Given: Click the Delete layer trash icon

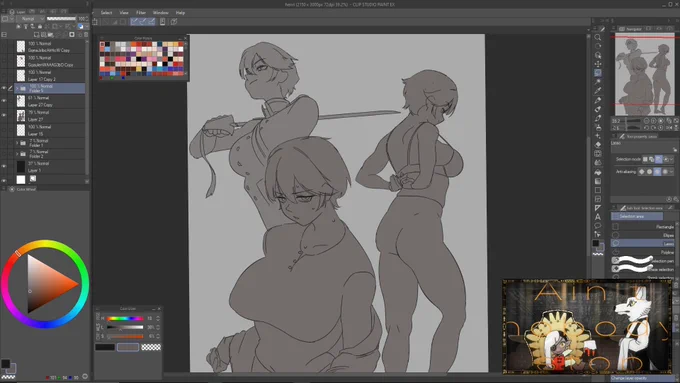Looking at the screenshot, I should click(x=86, y=34).
